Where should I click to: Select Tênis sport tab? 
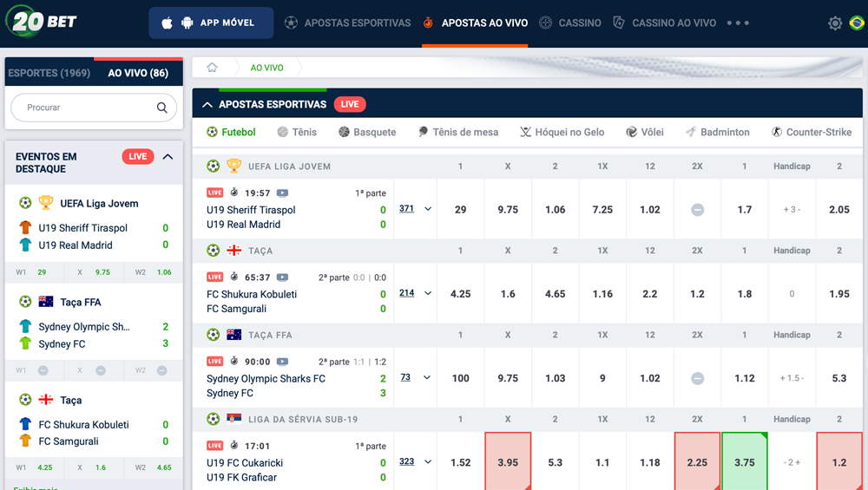tap(297, 132)
